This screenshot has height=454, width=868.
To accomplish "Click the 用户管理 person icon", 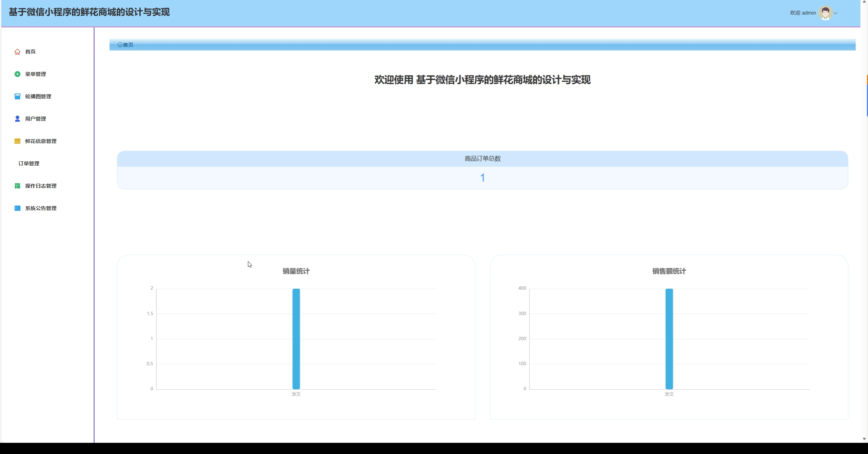I will point(17,119).
